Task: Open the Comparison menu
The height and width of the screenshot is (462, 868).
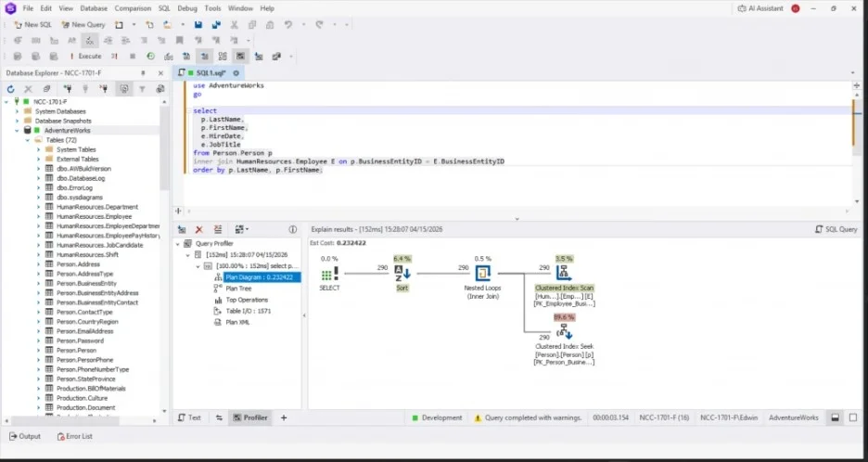Action: 133,8
